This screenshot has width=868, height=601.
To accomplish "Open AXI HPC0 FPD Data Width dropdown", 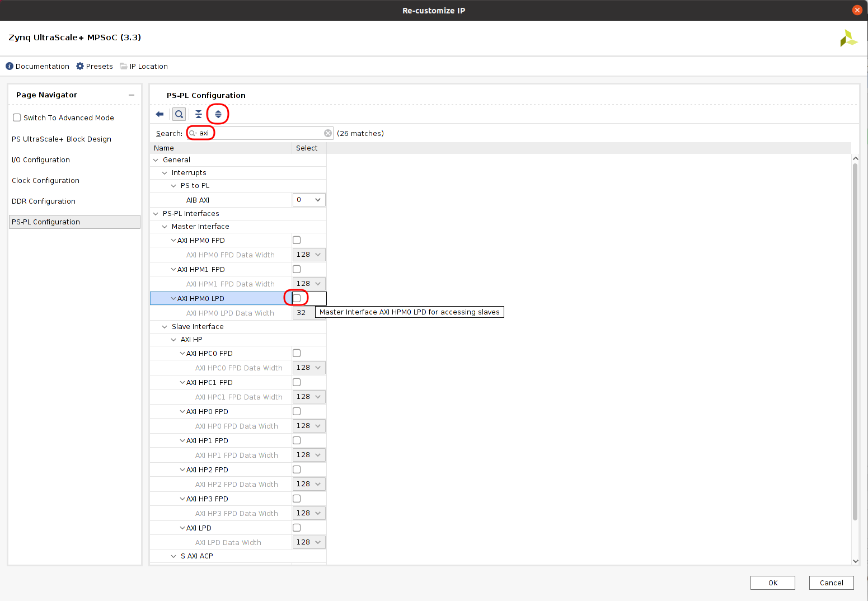I will [x=309, y=368].
